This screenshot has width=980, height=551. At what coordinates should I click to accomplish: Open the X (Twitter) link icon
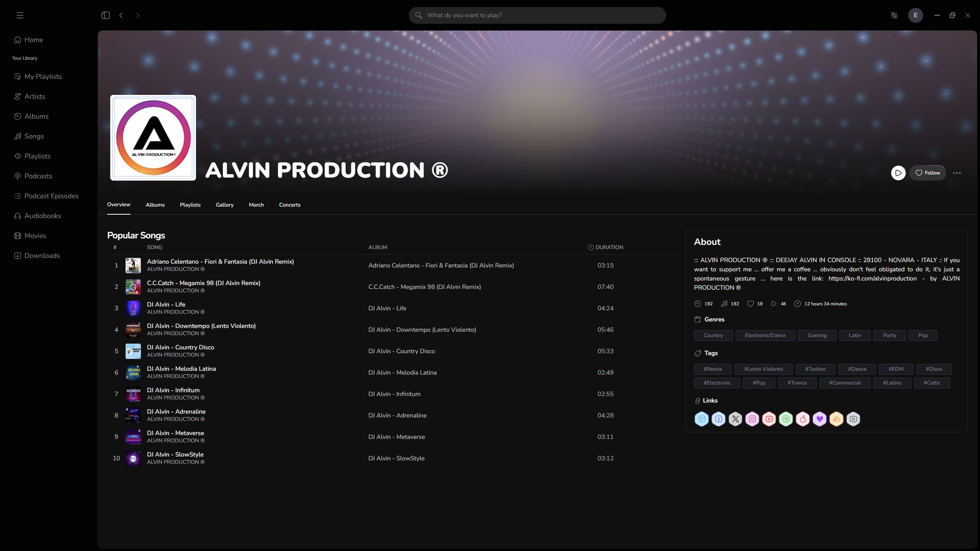tap(735, 419)
